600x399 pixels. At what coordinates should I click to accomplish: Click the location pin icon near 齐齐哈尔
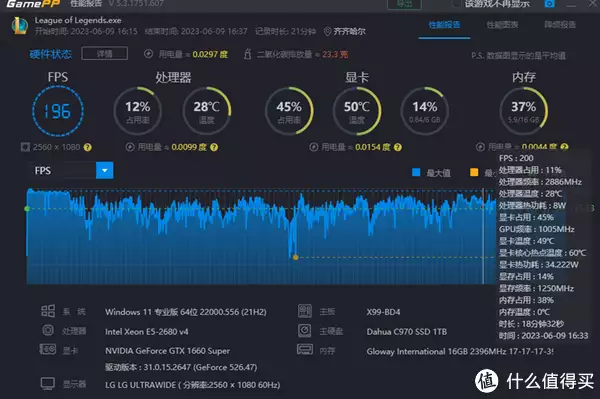click(x=327, y=31)
